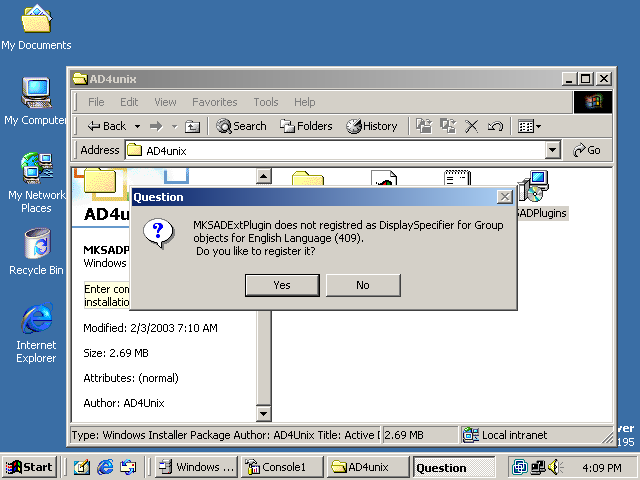Expand the Address bar dropdown
This screenshot has width=640, height=480.
pos(552,150)
